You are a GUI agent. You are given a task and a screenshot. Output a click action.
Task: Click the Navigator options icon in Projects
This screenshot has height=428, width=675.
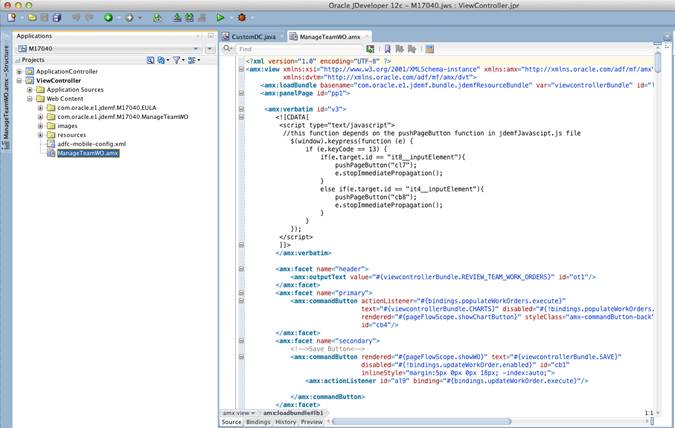(192, 60)
